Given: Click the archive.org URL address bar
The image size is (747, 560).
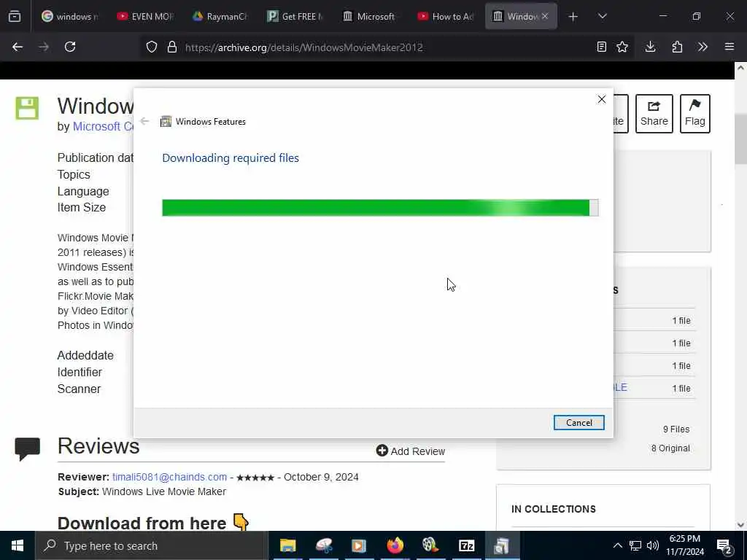Looking at the screenshot, I should [303, 47].
